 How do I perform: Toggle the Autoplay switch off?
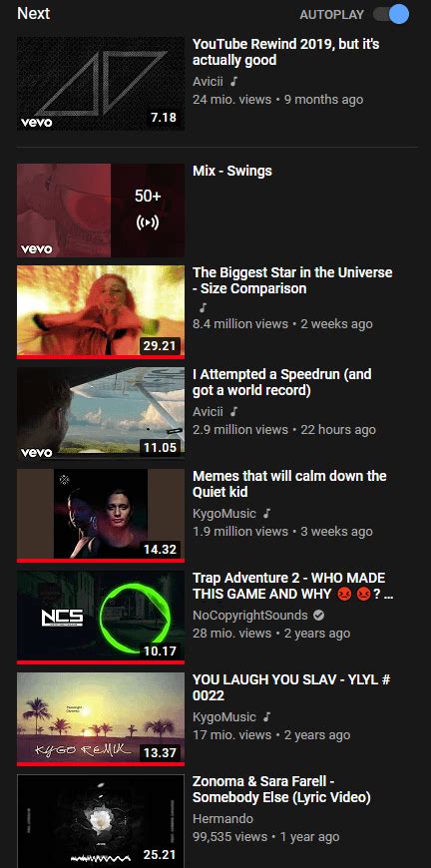point(391,14)
